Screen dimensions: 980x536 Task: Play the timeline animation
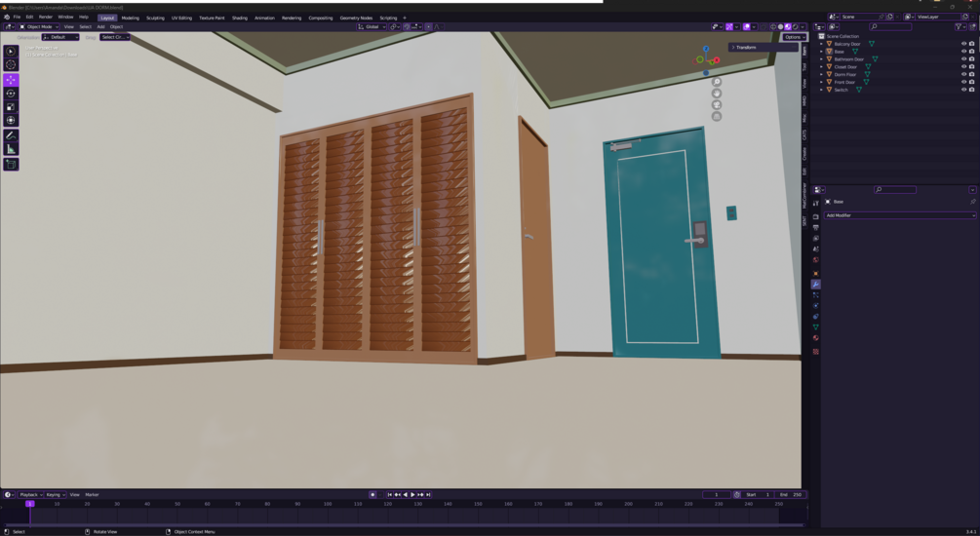(412, 495)
